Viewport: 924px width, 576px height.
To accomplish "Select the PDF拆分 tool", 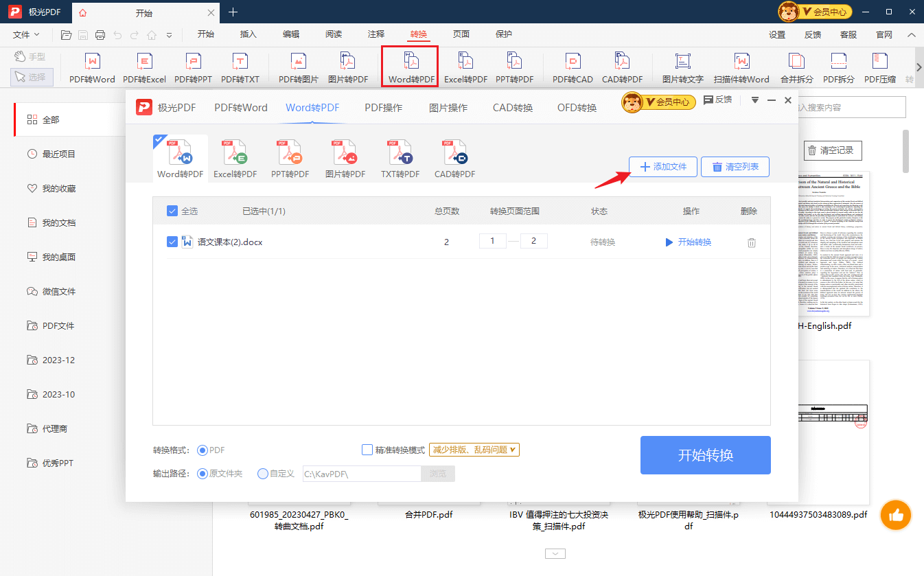I will [x=839, y=68].
